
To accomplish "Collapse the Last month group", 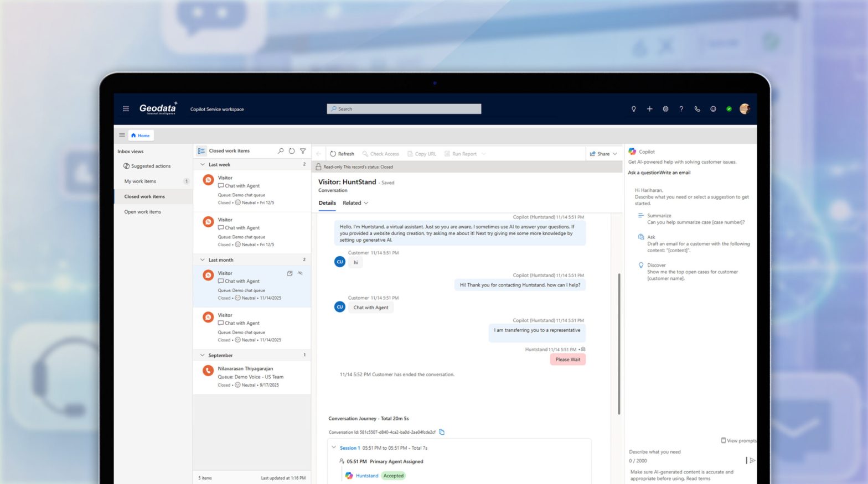I will pyautogui.click(x=203, y=259).
